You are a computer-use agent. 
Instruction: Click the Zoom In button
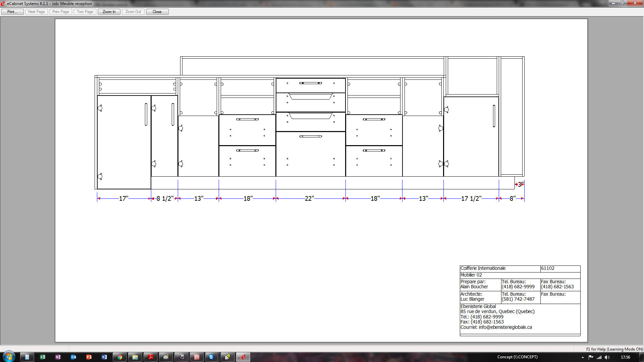(109, 12)
